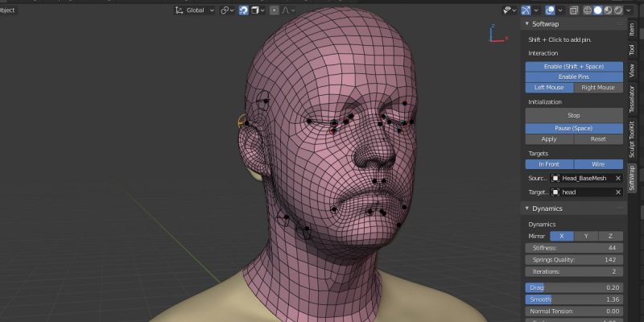Enable Y axis mirror
Image resolution: width=644 pixels, height=322 pixels.
[x=586, y=236]
